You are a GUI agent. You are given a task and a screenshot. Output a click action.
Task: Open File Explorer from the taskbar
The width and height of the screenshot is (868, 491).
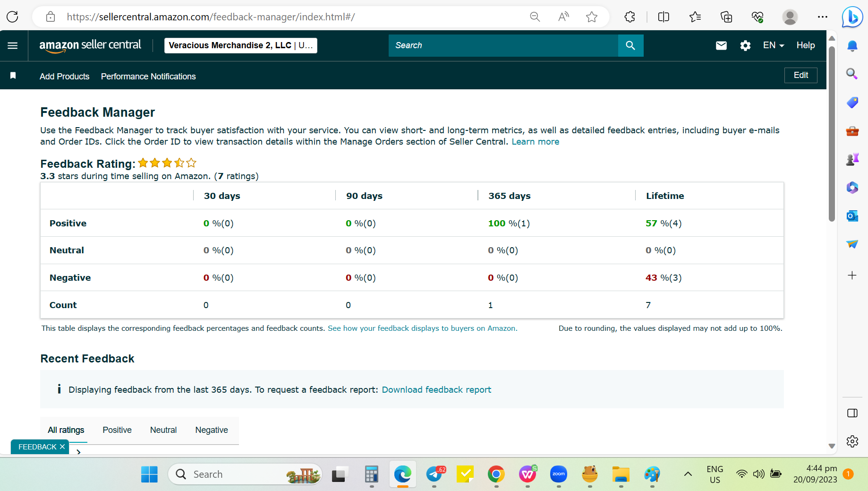click(621, 474)
